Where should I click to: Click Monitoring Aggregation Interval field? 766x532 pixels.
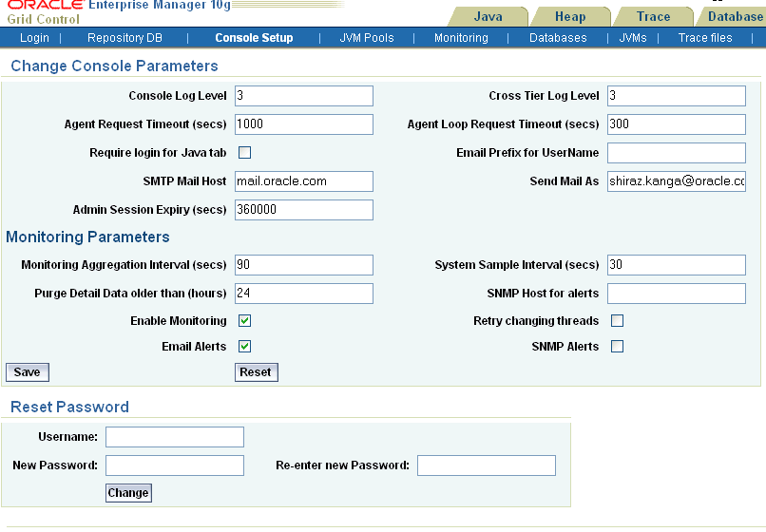tap(304, 265)
